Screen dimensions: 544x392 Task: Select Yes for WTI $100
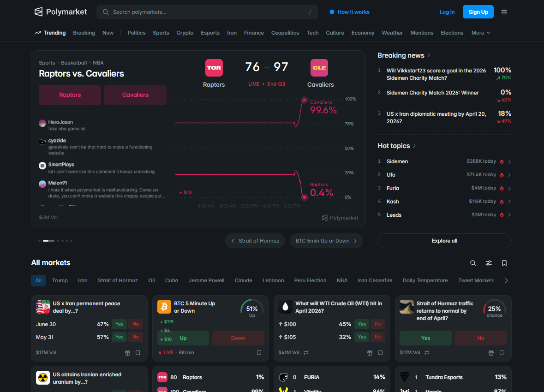361,324
